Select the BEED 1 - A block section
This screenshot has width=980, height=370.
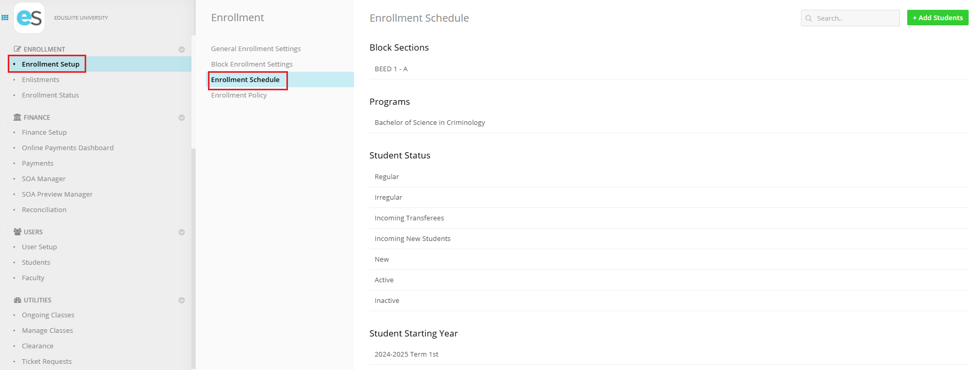[x=391, y=69]
